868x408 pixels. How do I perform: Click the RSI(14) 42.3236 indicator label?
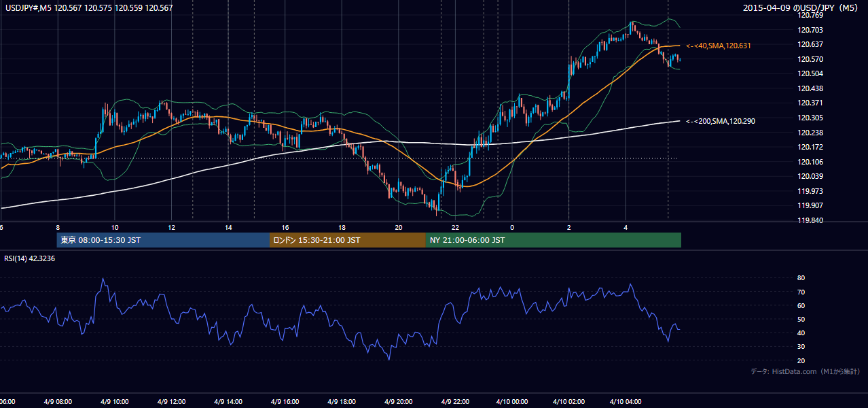29,258
